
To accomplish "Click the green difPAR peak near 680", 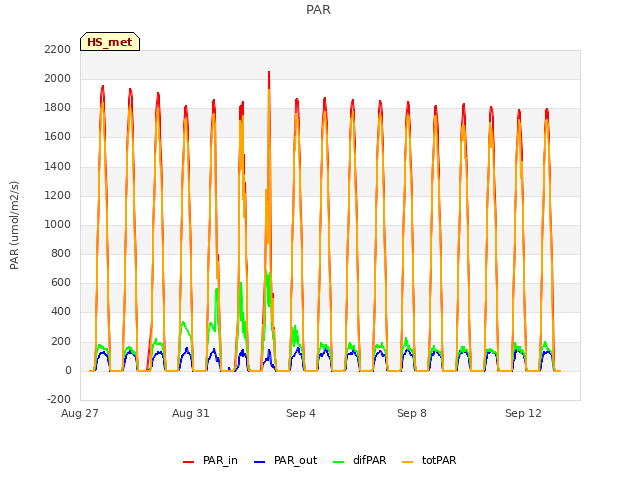I will [267, 272].
